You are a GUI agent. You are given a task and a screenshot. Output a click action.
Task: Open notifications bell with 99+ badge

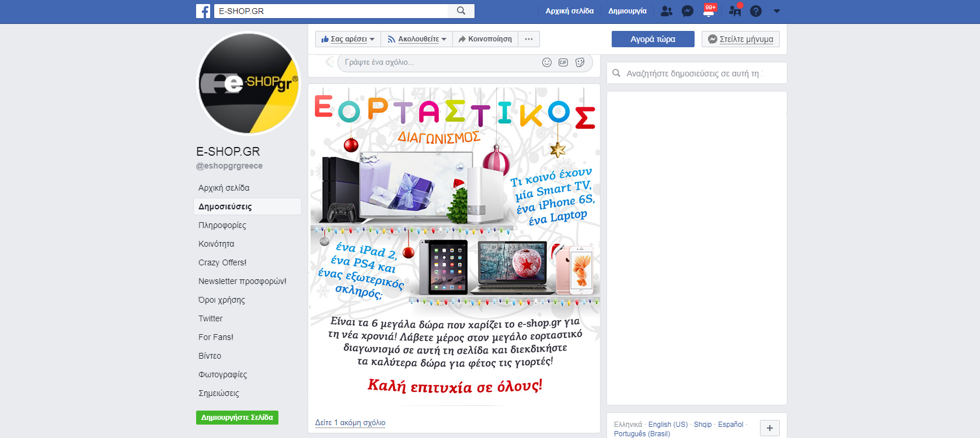coord(709,10)
